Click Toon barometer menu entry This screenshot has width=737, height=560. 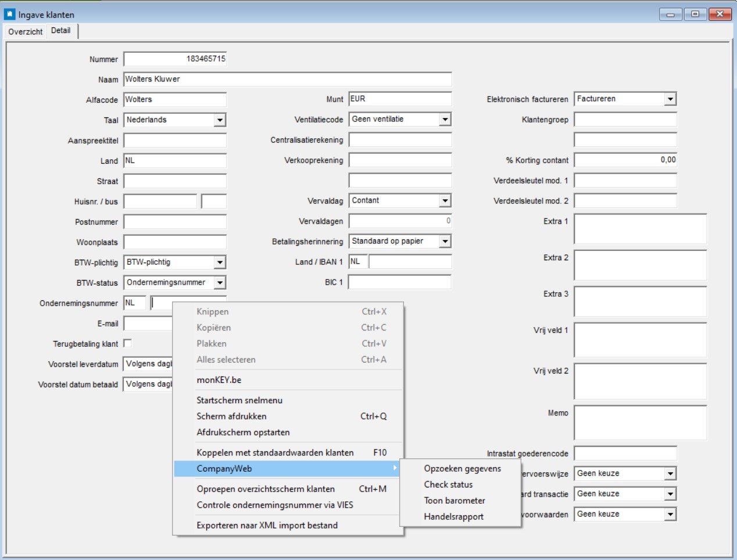click(x=454, y=501)
